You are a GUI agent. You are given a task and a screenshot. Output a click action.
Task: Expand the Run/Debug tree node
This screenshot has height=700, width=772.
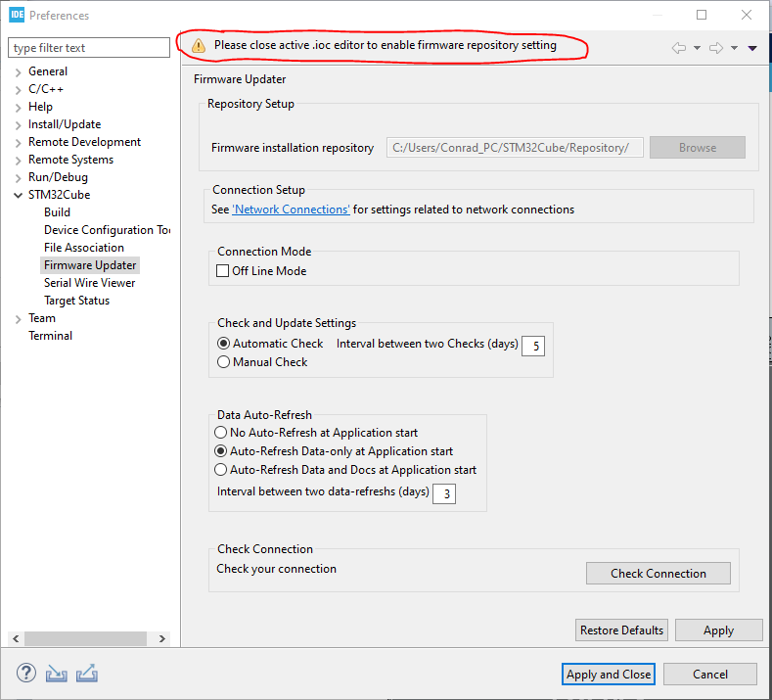coord(19,178)
